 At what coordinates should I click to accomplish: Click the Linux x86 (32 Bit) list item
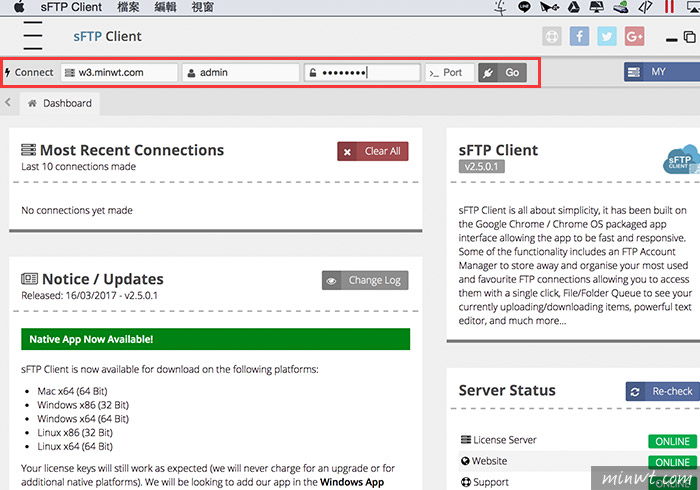75,433
